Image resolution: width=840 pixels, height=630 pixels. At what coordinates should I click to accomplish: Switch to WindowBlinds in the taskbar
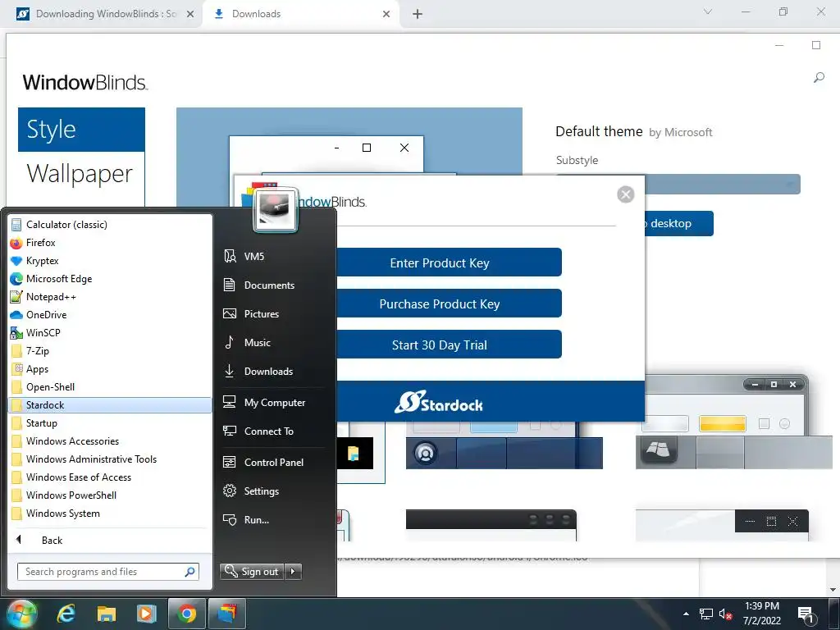tap(227, 614)
